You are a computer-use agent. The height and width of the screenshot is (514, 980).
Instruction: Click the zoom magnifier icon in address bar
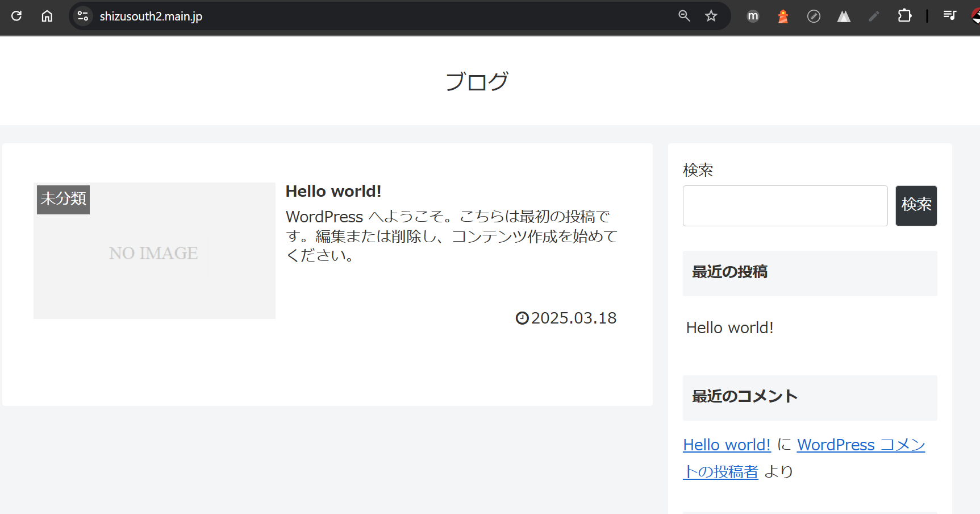coord(684,16)
